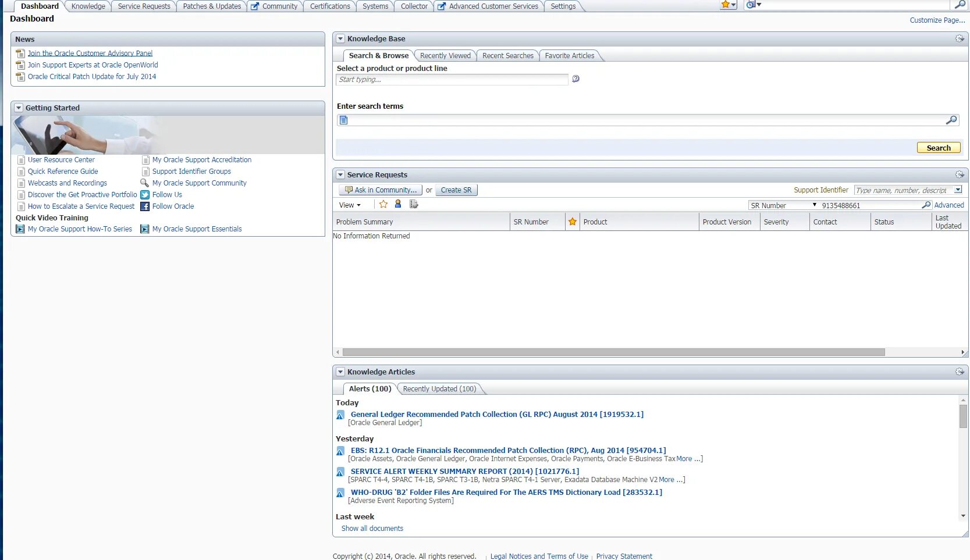Click news icon beside Customer Advisory Panel
Screen dimensions: 970x560
coord(20,53)
